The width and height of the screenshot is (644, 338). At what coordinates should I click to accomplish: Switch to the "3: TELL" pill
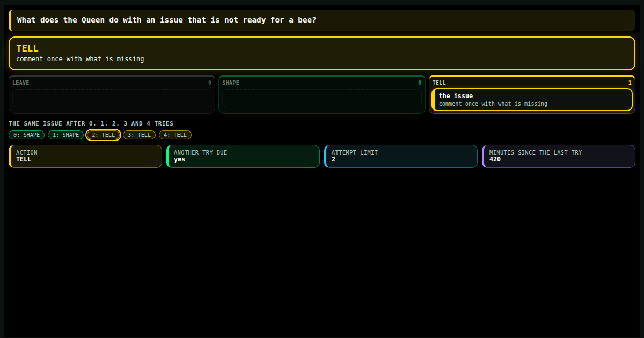point(140,135)
